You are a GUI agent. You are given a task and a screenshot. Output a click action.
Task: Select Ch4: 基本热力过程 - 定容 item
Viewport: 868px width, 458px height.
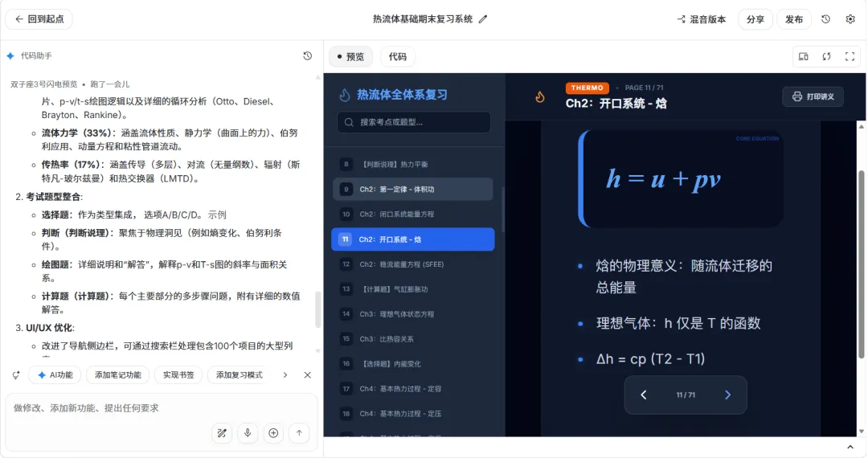tap(412, 389)
